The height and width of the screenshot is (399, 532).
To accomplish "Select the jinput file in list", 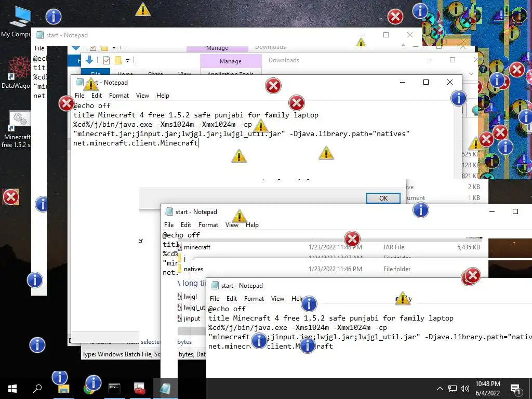I will pos(189,318).
